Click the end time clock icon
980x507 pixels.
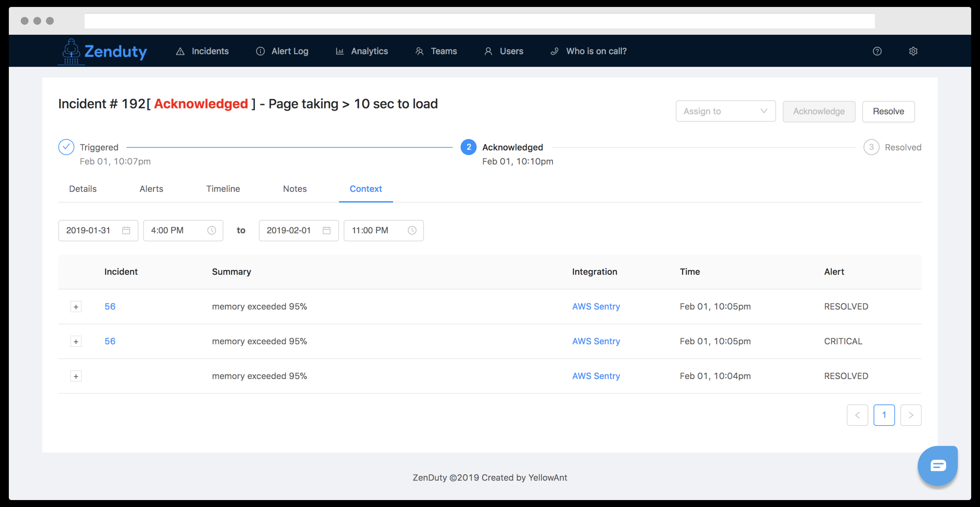pos(412,230)
